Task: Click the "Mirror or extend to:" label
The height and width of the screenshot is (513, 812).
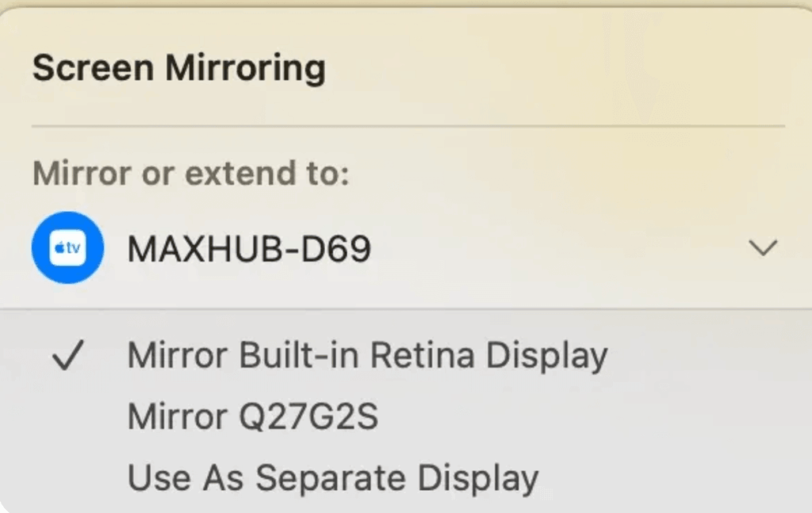Action: [190, 173]
